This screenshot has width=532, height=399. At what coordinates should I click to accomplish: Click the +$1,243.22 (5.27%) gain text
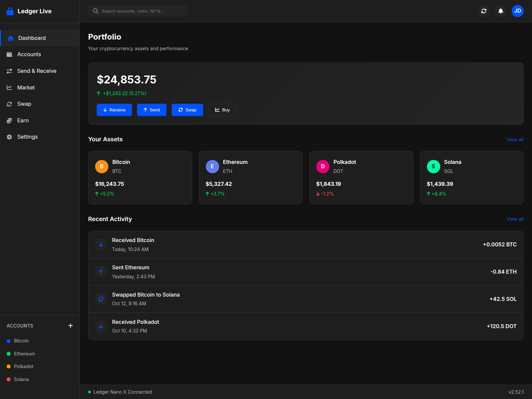[124, 93]
